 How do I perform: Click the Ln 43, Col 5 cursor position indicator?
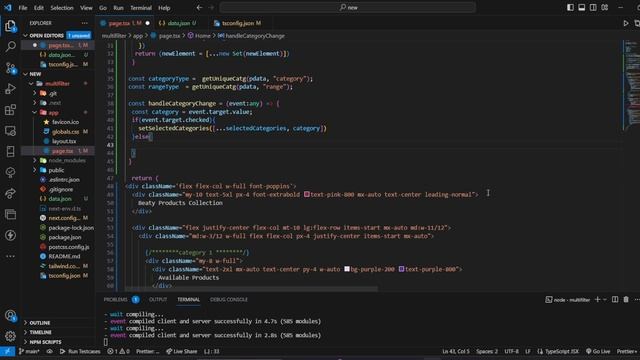pyautogui.click(x=456, y=351)
